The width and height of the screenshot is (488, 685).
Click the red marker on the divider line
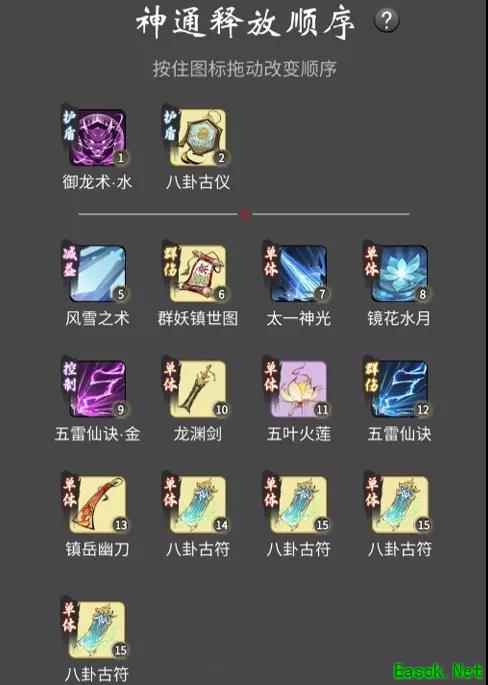(x=245, y=214)
